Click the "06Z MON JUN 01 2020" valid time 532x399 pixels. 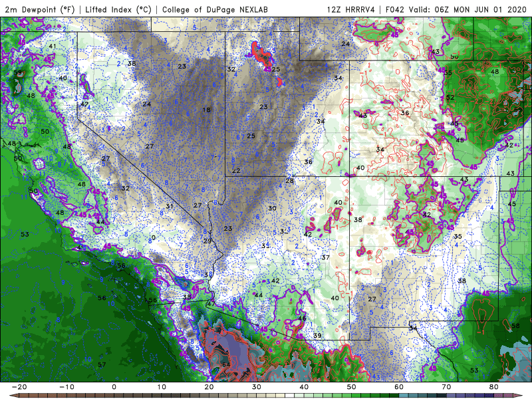480,9
